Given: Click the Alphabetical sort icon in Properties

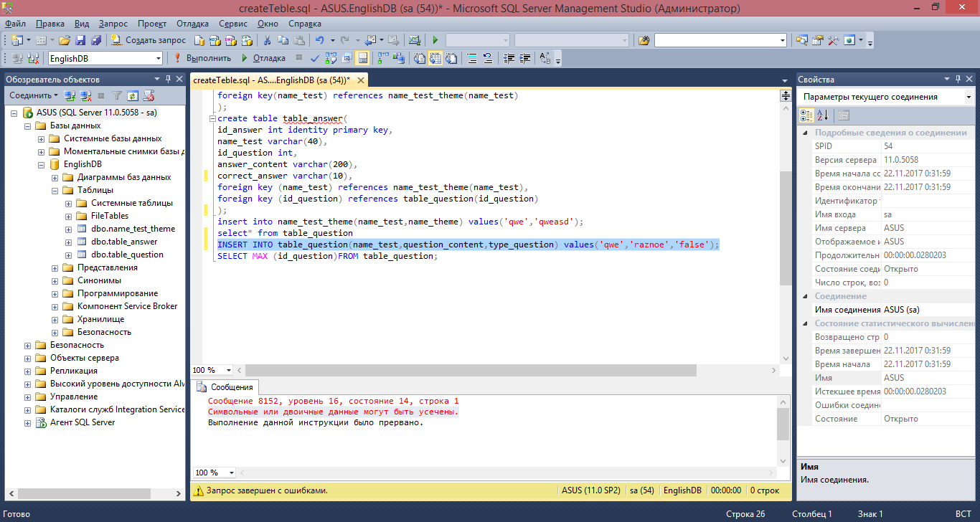Looking at the screenshot, I should (823, 115).
